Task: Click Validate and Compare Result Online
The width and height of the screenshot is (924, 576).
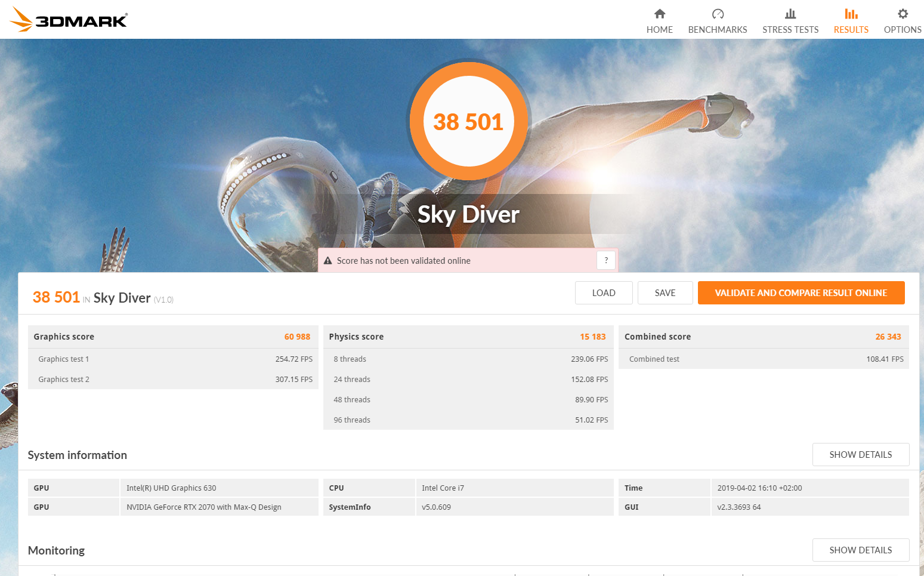Action: pos(801,293)
